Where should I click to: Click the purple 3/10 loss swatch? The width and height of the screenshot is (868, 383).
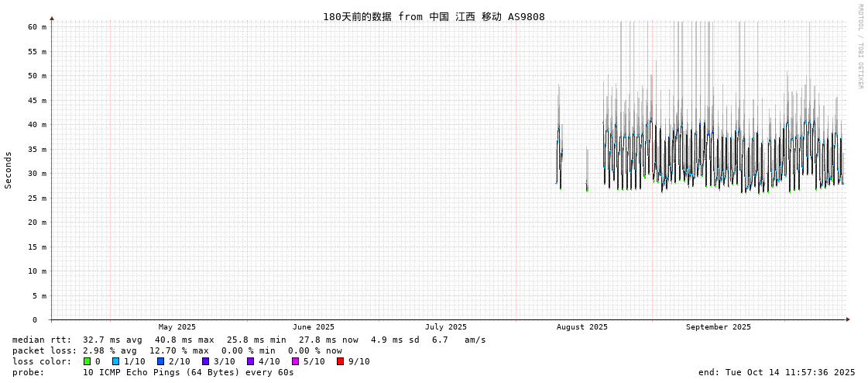205,361
